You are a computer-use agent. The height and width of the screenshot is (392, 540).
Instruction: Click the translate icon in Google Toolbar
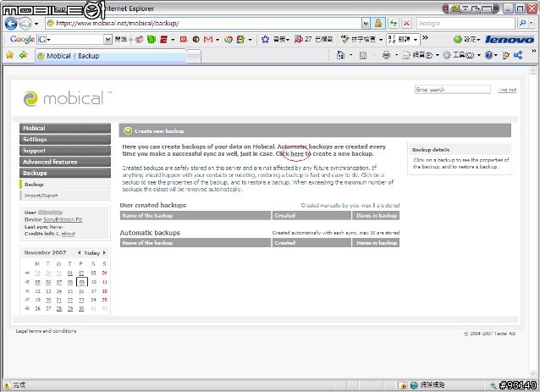392,39
